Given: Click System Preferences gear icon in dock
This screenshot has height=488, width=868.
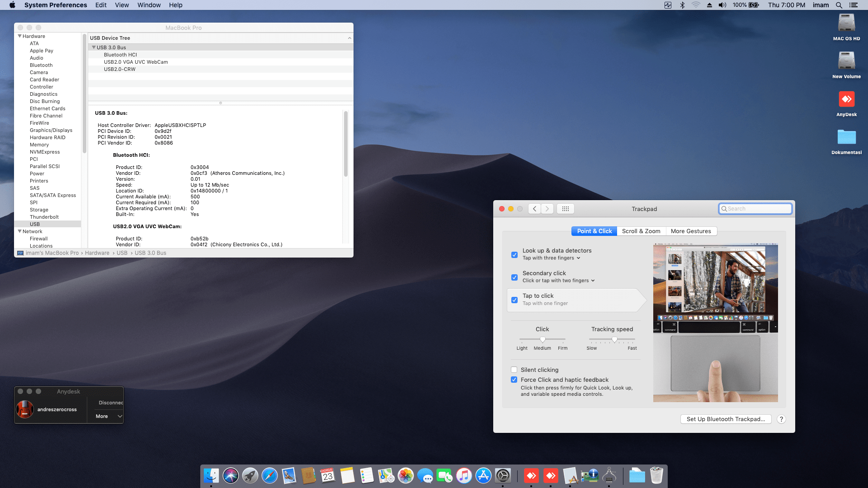Looking at the screenshot, I should tap(503, 475).
